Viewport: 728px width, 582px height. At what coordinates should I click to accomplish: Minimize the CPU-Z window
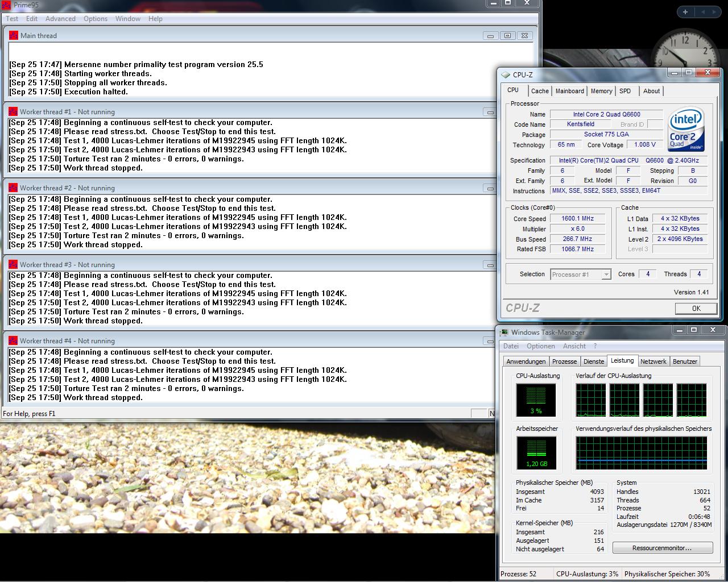(675, 73)
